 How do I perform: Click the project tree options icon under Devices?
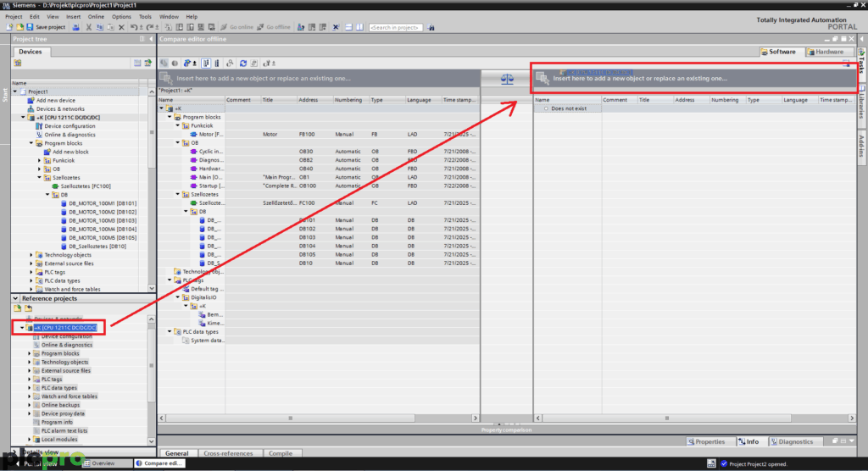pos(18,63)
